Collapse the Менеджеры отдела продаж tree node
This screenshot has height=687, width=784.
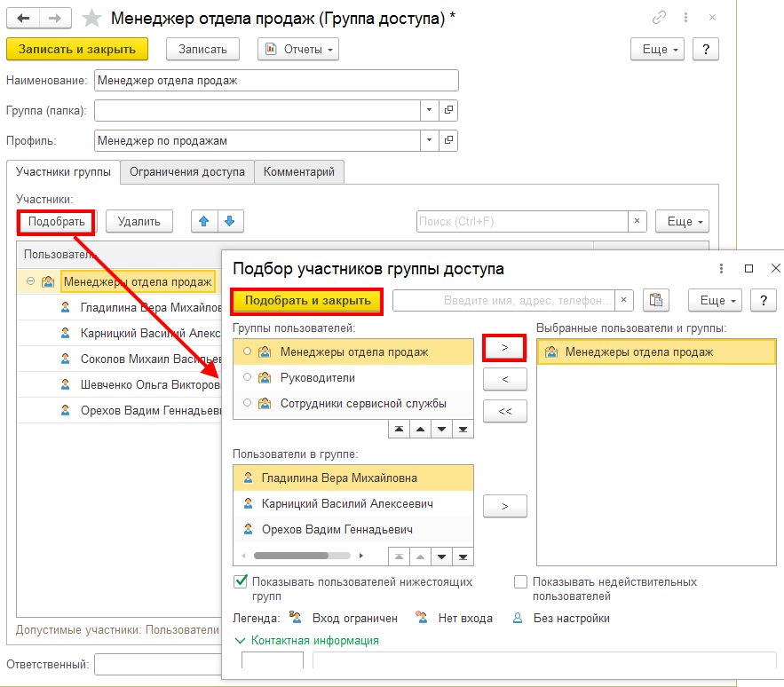30,282
